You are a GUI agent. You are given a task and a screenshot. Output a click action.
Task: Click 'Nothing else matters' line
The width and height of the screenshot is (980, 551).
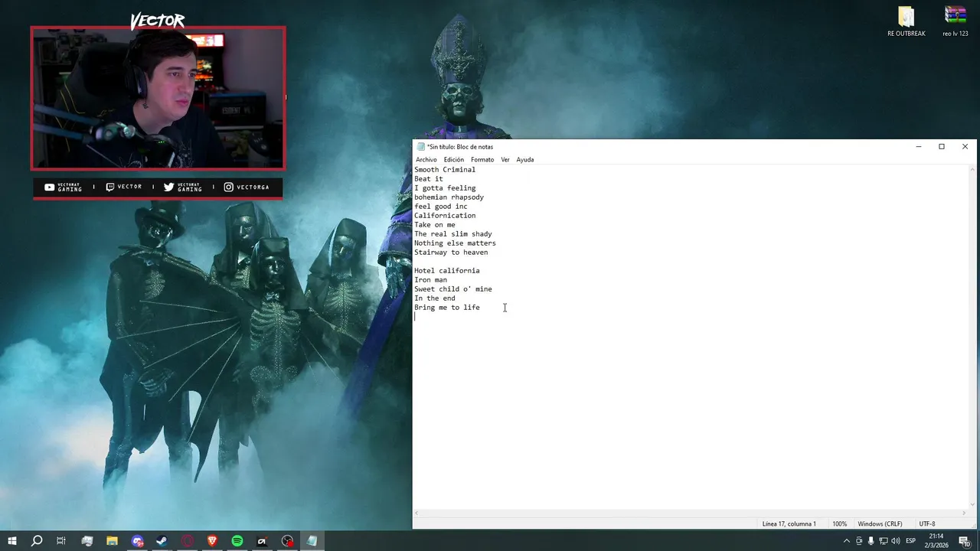(x=455, y=243)
